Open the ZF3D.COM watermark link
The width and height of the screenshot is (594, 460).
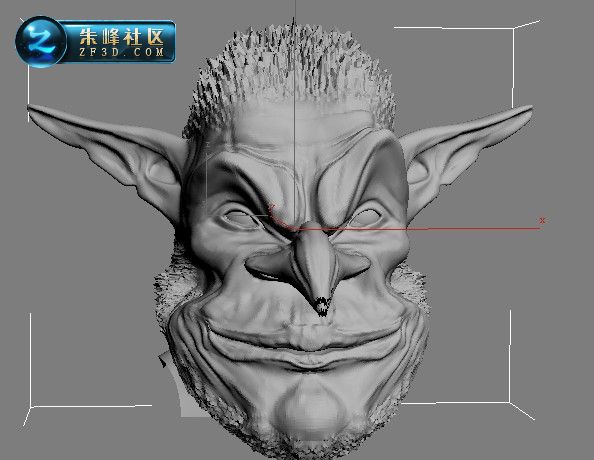(122, 52)
